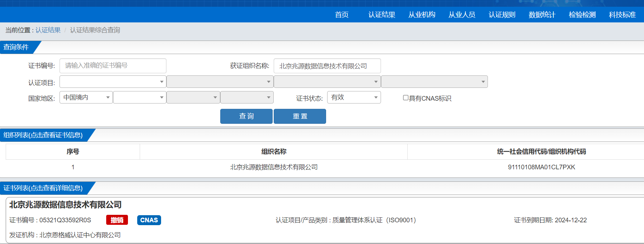Image resolution: width=644 pixels, height=244 pixels.
Task: Open certificate card title 北京兆源数据信息技术有限公司
Action: coord(66,205)
